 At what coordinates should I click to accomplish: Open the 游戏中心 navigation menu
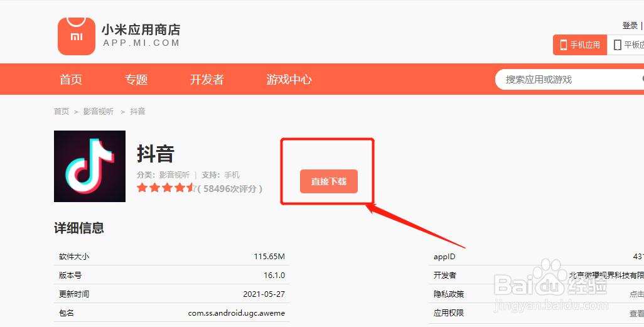289,79
